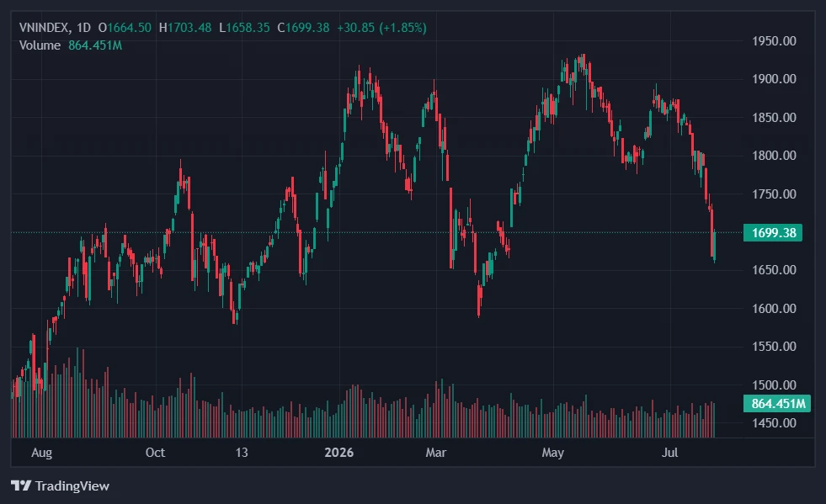Image resolution: width=826 pixels, height=504 pixels.
Task: Click the Volume indicator label
Action: coord(40,45)
